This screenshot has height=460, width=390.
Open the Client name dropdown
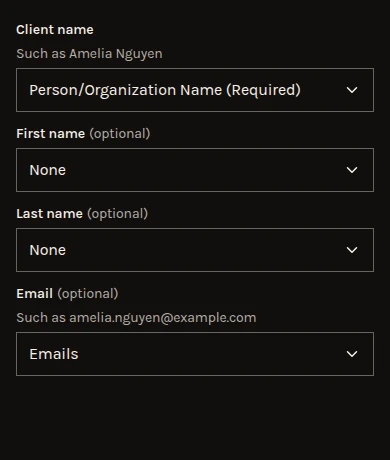(195, 90)
